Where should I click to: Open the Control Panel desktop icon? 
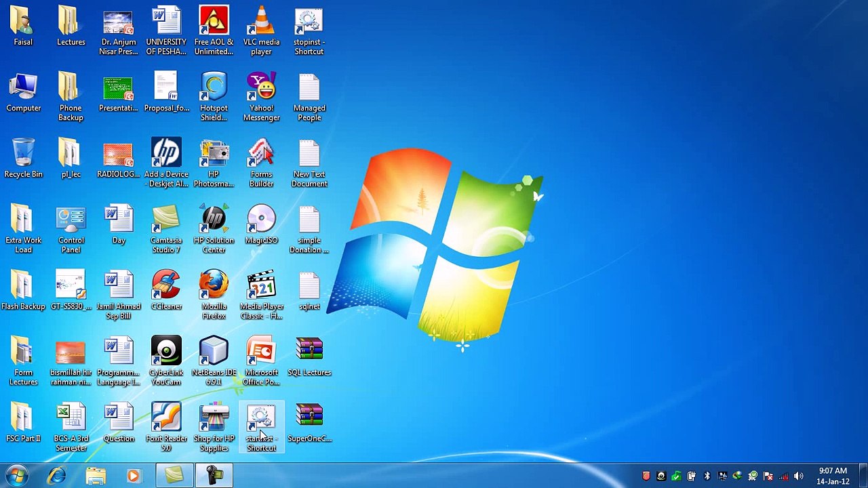71,230
